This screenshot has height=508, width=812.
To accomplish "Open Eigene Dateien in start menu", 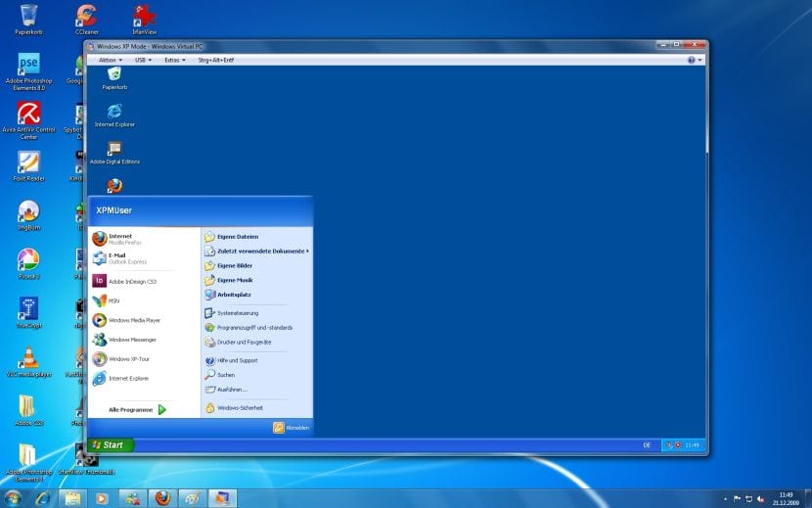I will click(x=257, y=236).
